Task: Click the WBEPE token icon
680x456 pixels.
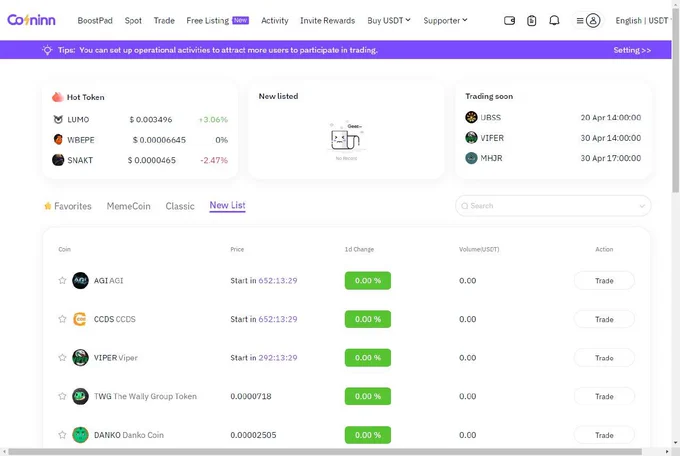Action: pos(58,140)
